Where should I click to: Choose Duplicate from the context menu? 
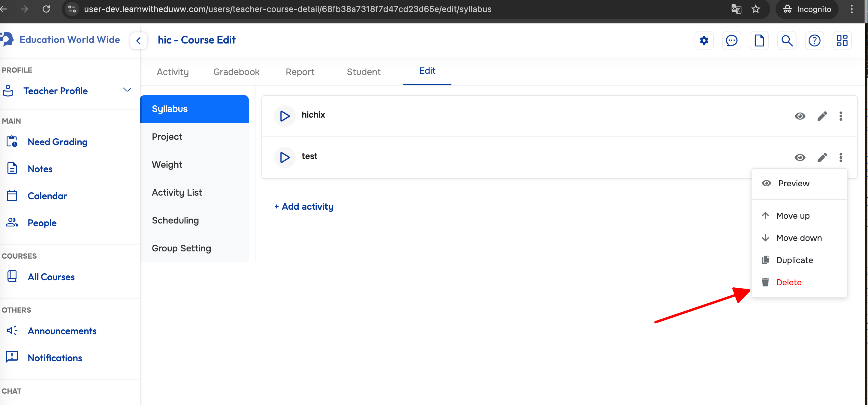pos(794,260)
